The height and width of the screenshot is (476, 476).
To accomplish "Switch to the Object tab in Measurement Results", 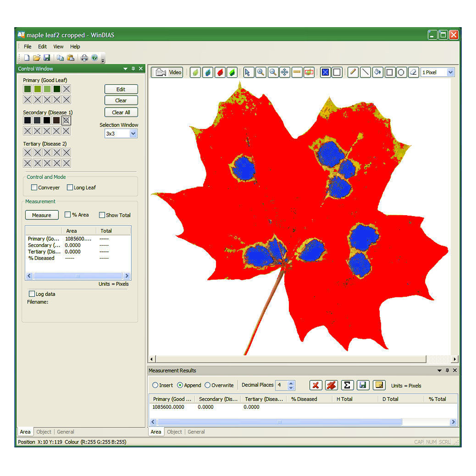I will (x=174, y=432).
